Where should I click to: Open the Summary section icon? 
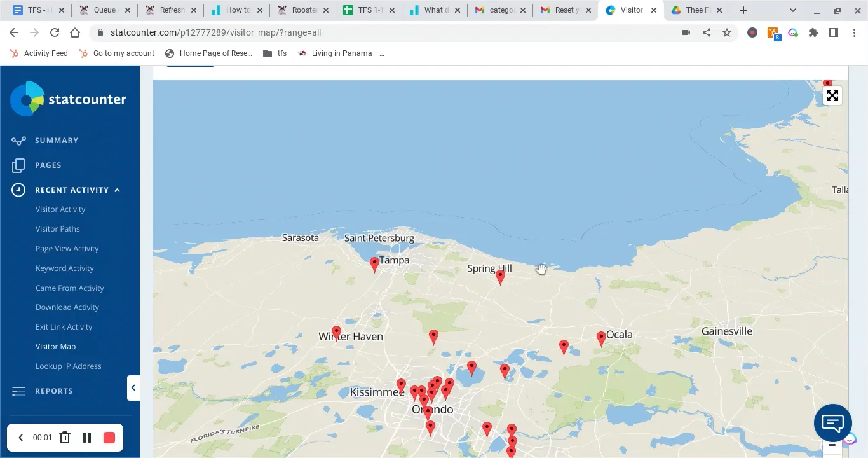click(18, 141)
